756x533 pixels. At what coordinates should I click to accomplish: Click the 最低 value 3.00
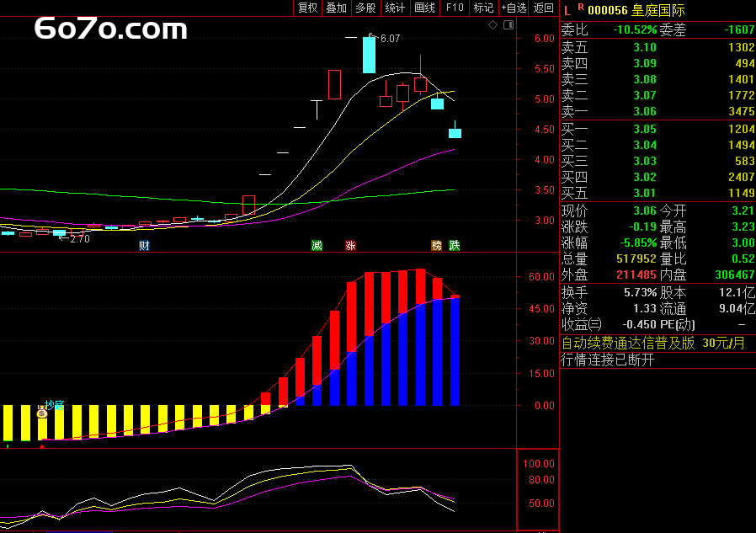coord(743,243)
